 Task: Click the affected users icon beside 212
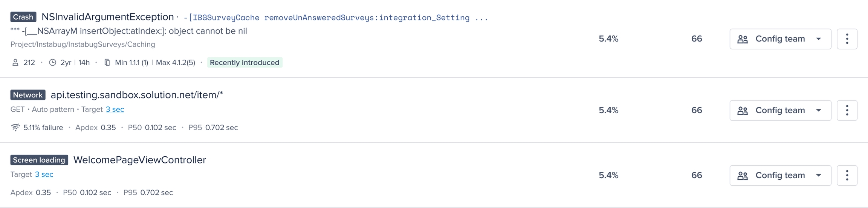coord(15,63)
